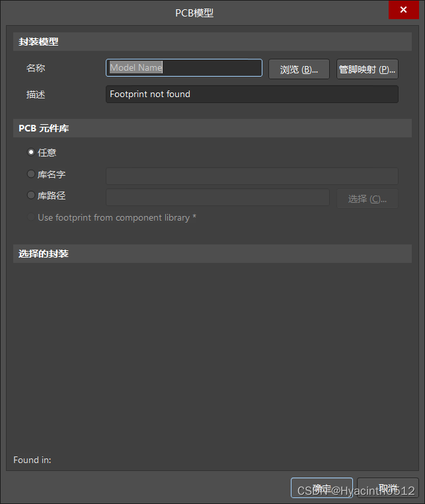Select the 任意 radio button

click(x=31, y=152)
